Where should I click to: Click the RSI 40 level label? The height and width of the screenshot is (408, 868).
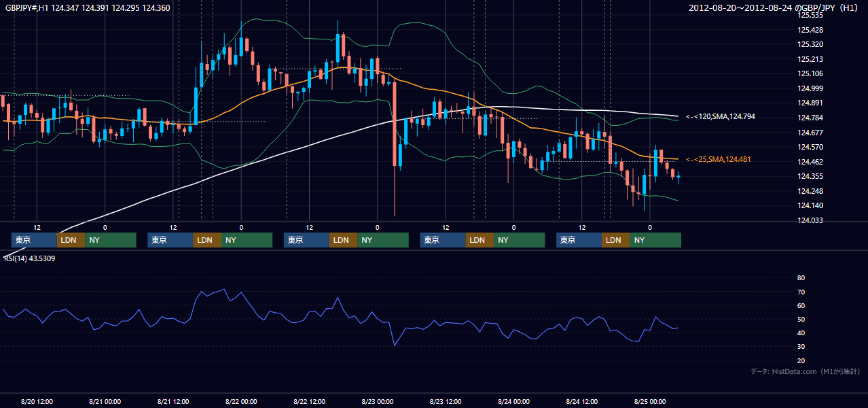pyautogui.click(x=801, y=333)
